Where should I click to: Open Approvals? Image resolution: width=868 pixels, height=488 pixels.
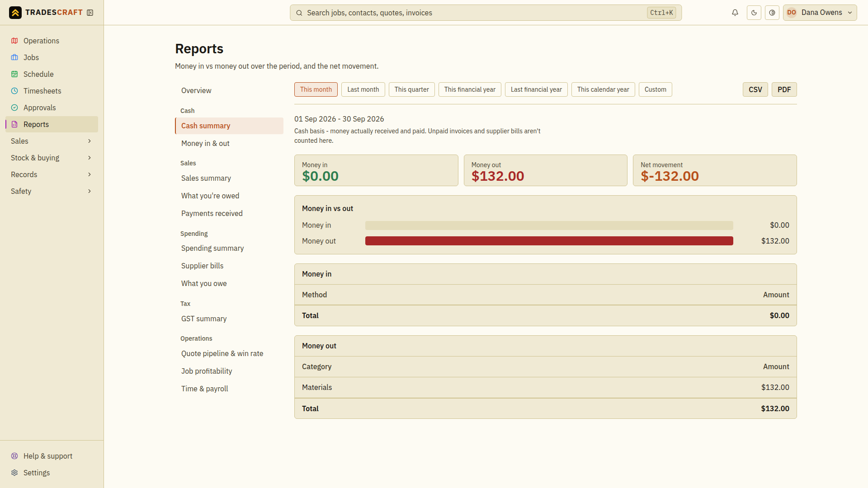(x=52, y=108)
